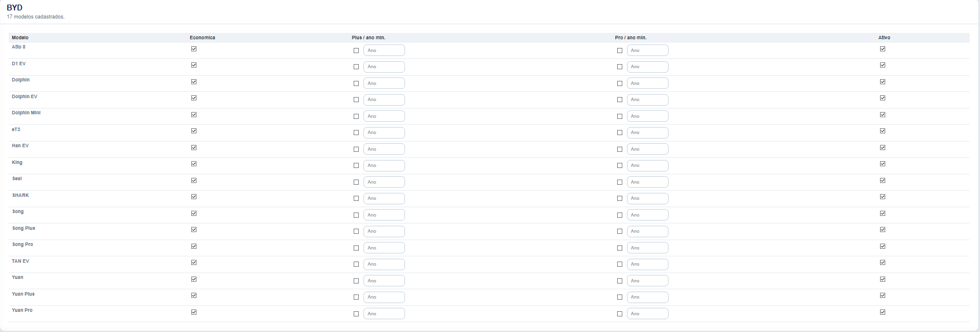This screenshot has height=332, width=980.
Task: Click Plus year field for SHARK
Action: click(384, 198)
